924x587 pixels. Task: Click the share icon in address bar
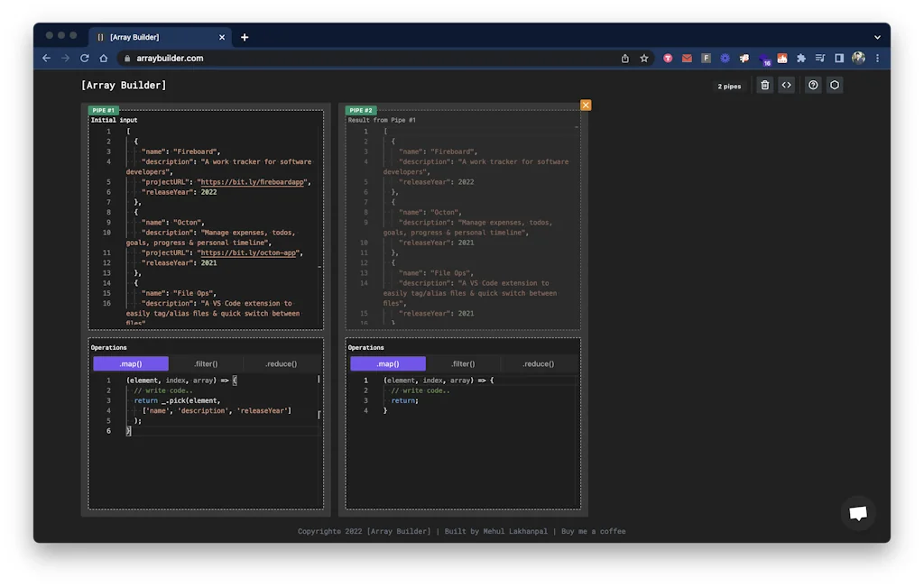[624, 59]
